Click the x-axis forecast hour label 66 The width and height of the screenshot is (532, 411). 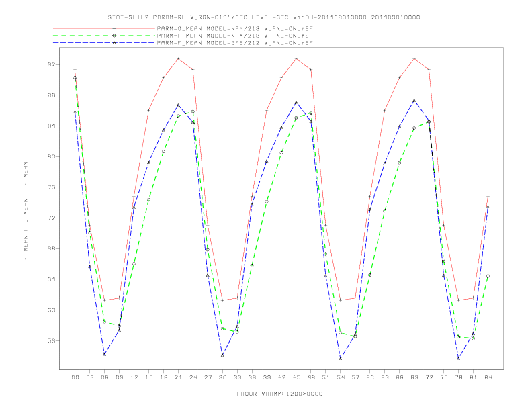coord(400,377)
